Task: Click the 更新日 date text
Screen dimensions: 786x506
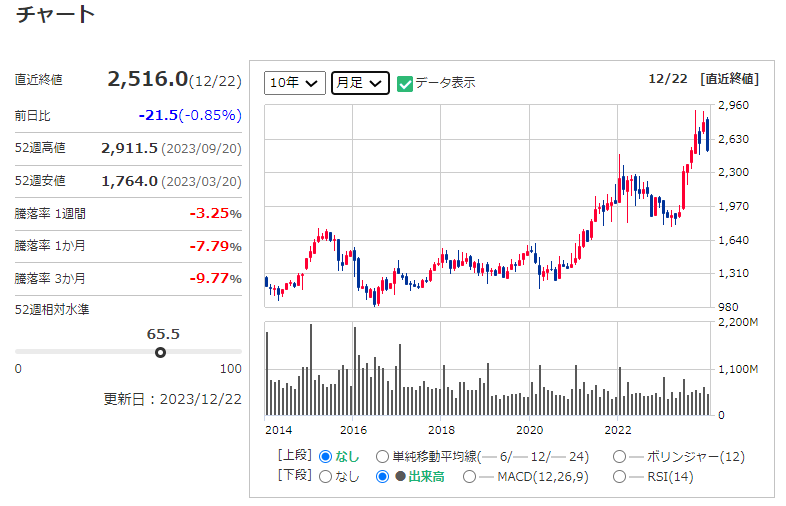Action: coord(172,398)
